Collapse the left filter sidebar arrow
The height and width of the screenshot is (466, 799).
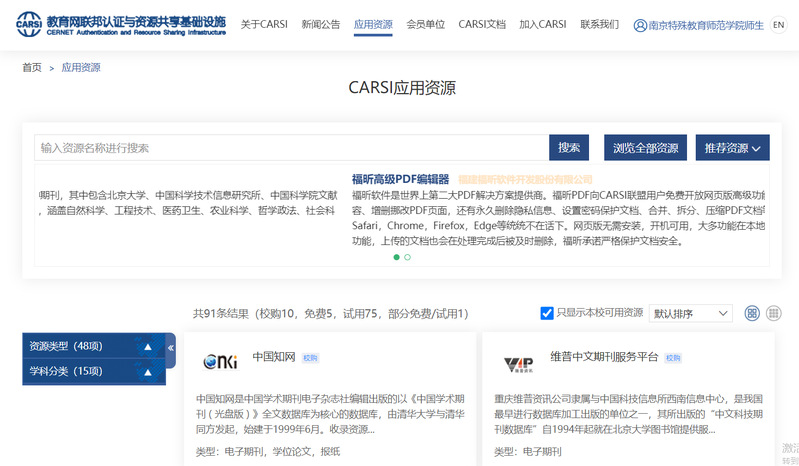pos(170,349)
